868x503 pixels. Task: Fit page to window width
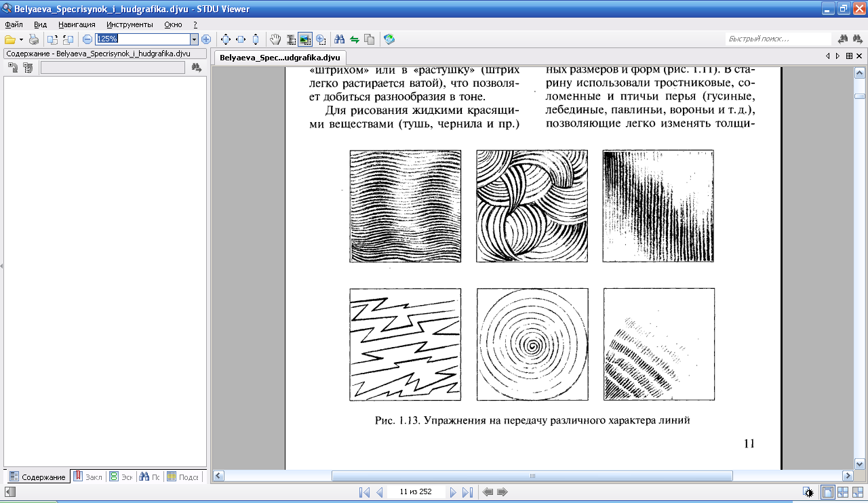click(241, 39)
